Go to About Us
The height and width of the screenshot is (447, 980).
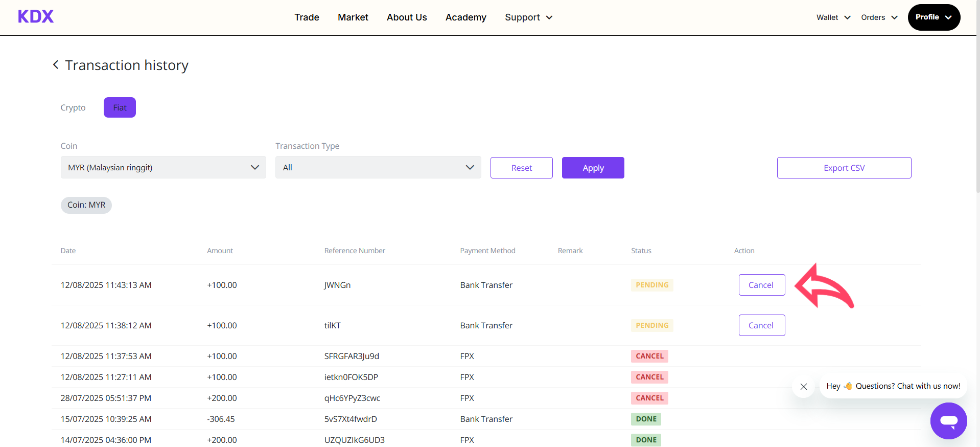pos(407,17)
